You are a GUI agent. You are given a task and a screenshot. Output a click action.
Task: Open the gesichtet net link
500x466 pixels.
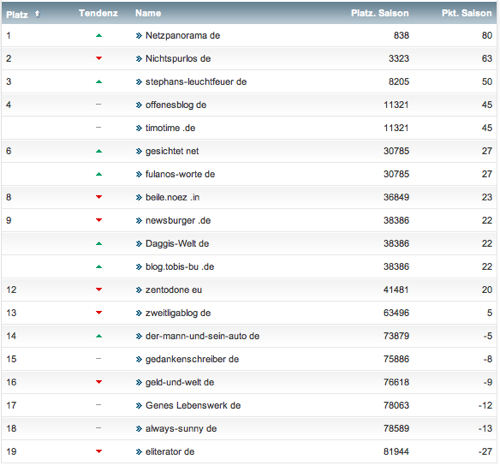pos(172,151)
